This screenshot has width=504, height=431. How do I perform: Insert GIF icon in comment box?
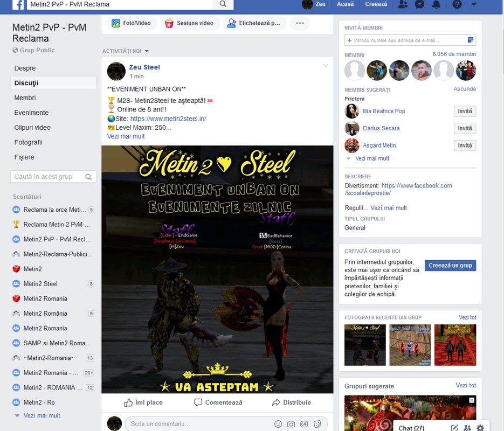(x=304, y=424)
